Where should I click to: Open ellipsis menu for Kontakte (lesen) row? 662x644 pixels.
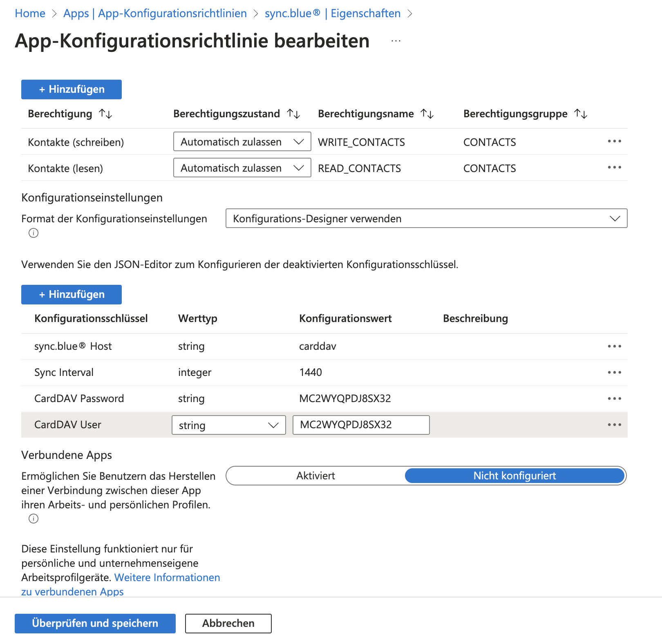point(614,168)
